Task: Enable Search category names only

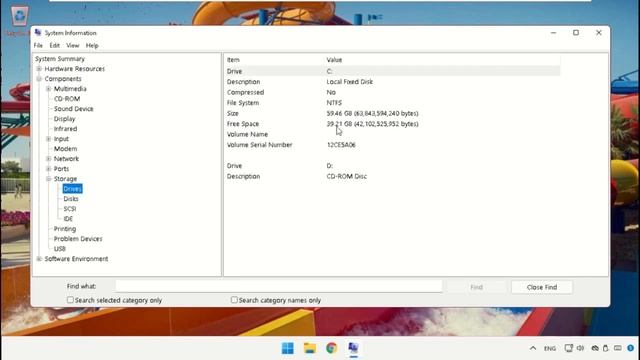Action: (234, 300)
